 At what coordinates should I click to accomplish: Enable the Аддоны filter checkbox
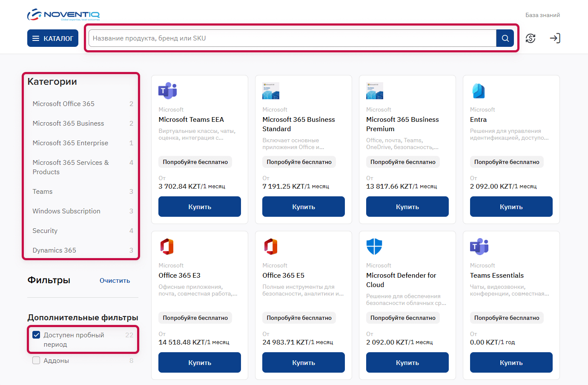point(36,360)
